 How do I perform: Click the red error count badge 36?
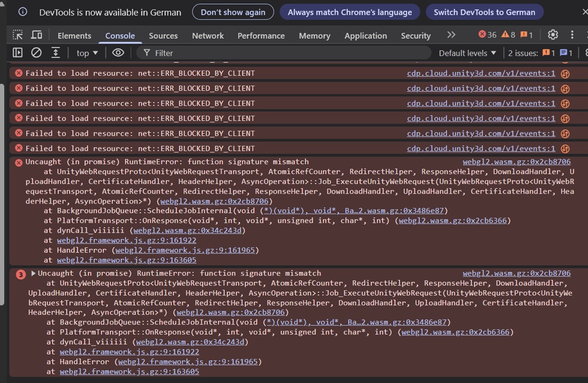click(487, 35)
